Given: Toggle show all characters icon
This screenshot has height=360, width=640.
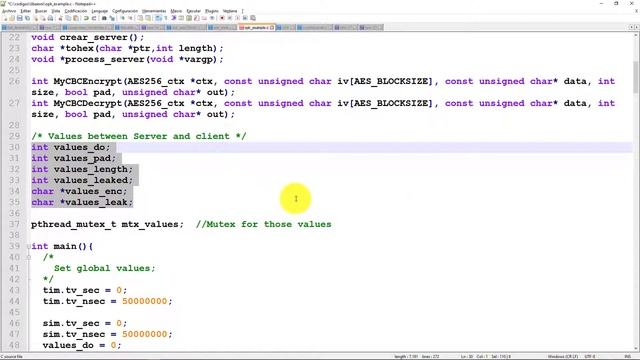Looking at the screenshot, I should [x=166, y=18].
